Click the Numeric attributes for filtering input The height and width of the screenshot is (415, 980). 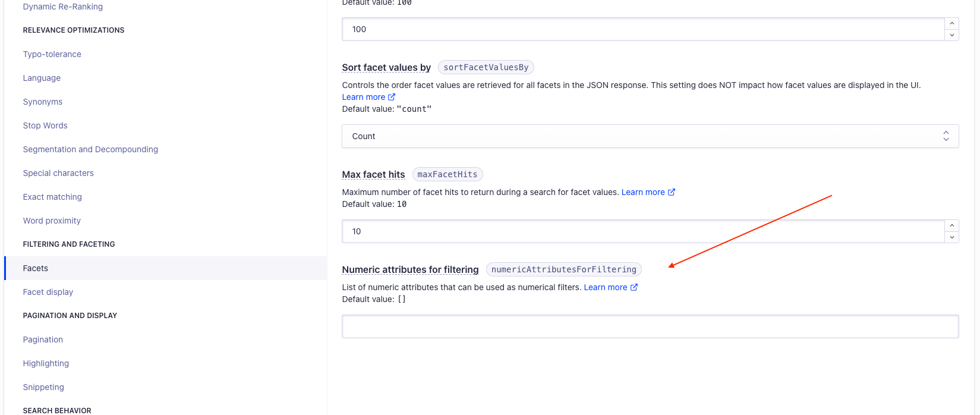[x=650, y=326]
